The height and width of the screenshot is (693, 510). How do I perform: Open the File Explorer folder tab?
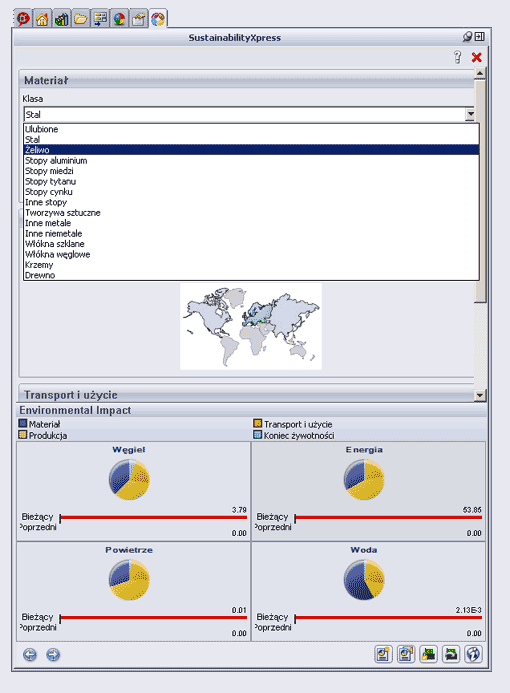coord(81,19)
